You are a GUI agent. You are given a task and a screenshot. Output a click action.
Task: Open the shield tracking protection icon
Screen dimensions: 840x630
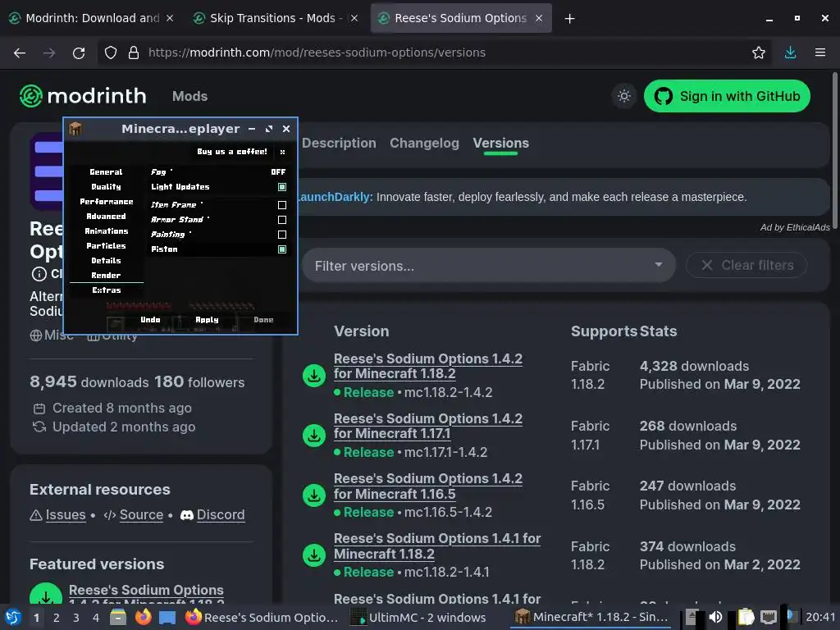(111, 52)
